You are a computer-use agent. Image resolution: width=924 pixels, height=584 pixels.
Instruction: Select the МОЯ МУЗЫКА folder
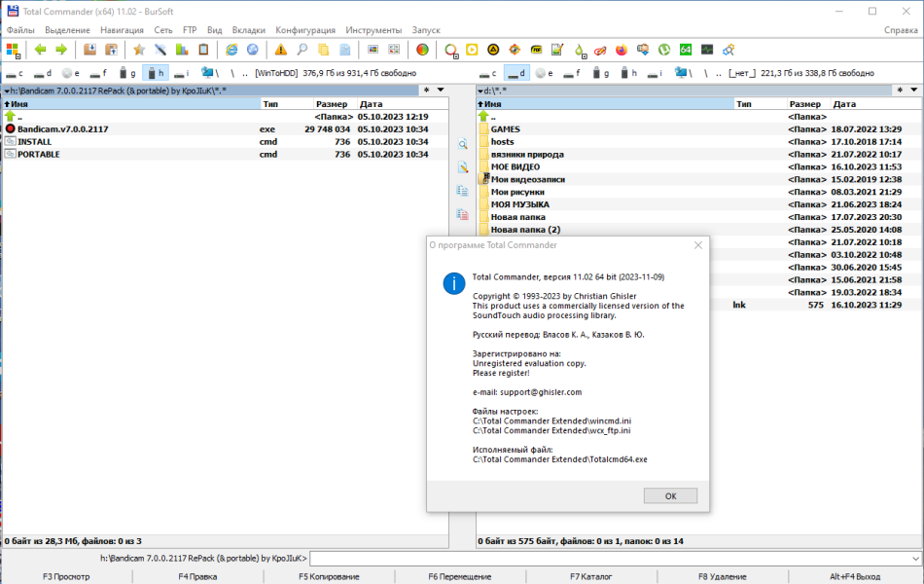(699, 204)
